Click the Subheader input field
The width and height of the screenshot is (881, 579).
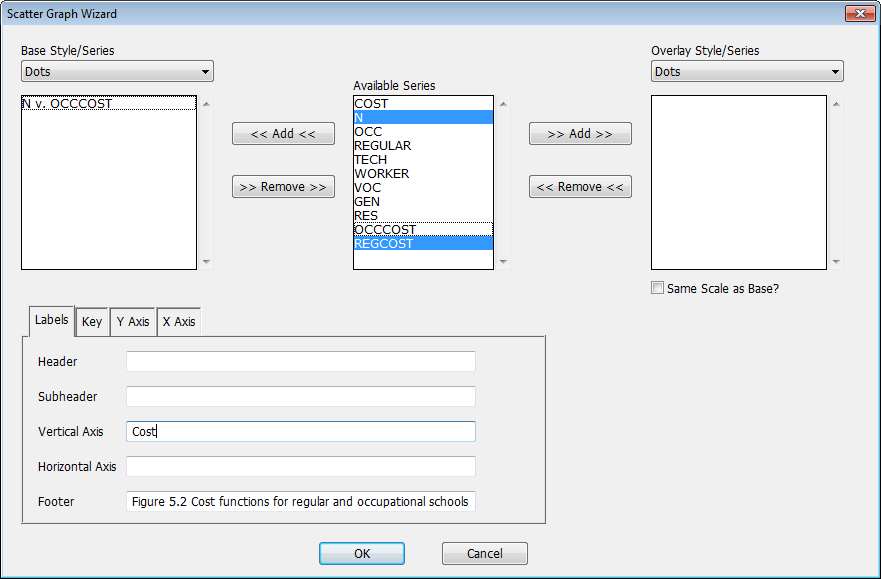click(300, 397)
